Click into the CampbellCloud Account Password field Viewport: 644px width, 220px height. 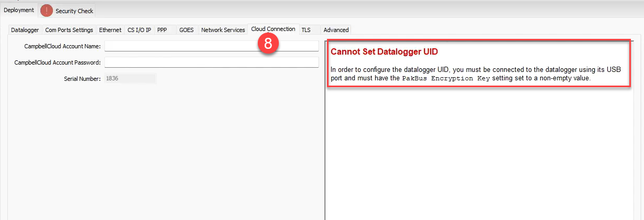pos(211,62)
